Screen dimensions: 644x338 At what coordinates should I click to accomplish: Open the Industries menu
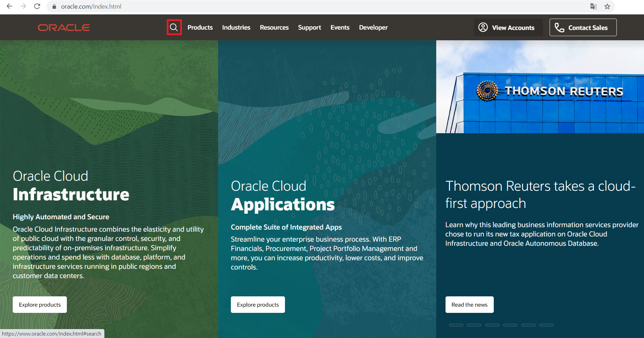coord(236,28)
